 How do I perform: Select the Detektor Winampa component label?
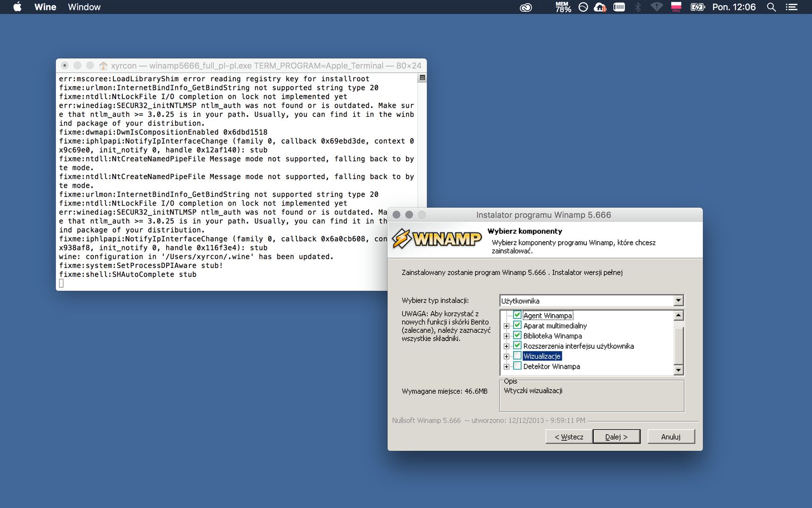pyautogui.click(x=551, y=367)
